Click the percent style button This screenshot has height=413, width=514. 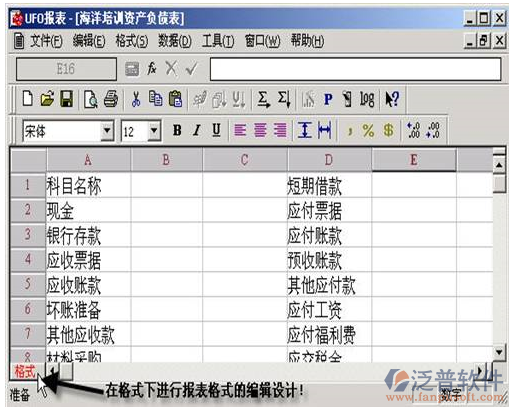(368, 130)
